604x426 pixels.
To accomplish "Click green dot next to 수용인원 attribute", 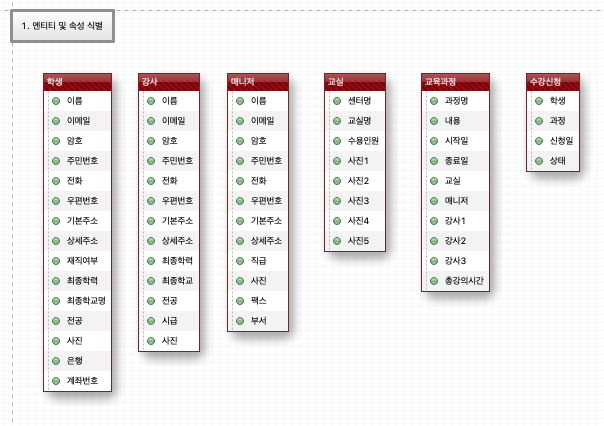I will pyautogui.click(x=336, y=141).
